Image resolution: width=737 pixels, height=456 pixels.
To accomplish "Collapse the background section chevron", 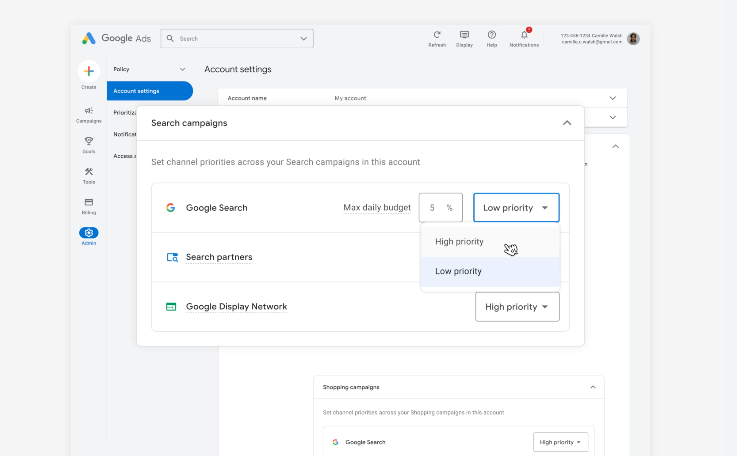I will click(615, 147).
